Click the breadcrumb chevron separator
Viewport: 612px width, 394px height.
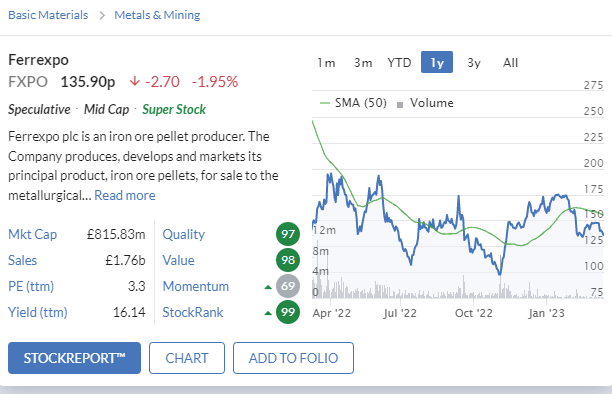(101, 15)
